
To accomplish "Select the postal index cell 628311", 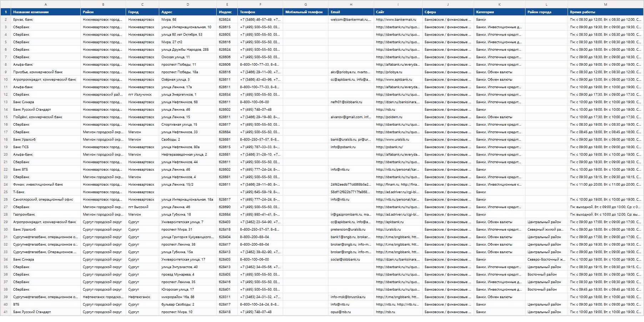I will tap(227, 297).
